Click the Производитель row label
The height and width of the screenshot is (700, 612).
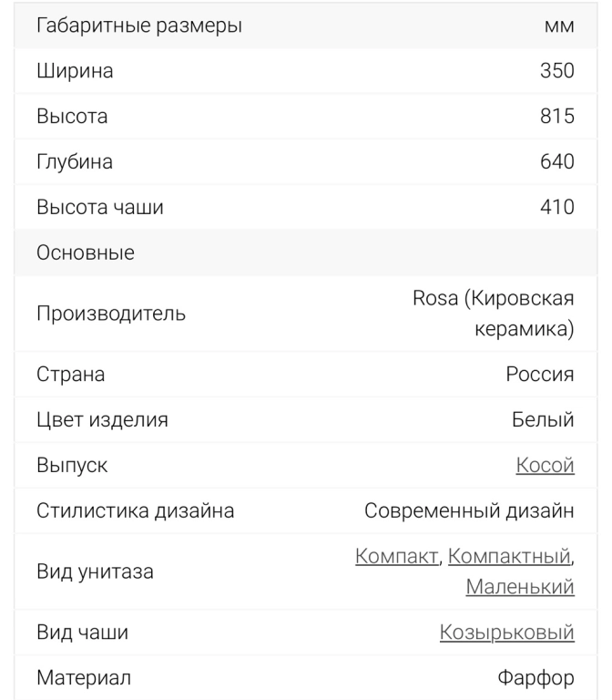(111, 314)
